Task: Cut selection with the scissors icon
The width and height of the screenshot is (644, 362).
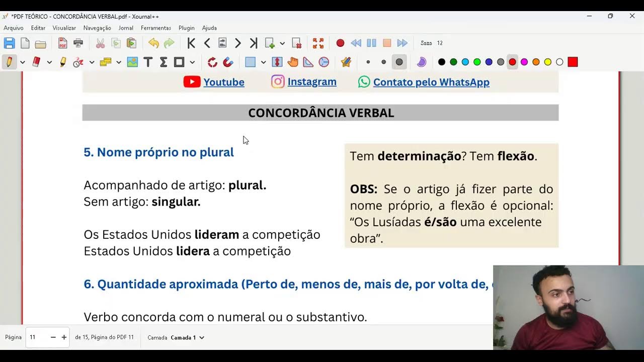Action: tap(100, 43)
